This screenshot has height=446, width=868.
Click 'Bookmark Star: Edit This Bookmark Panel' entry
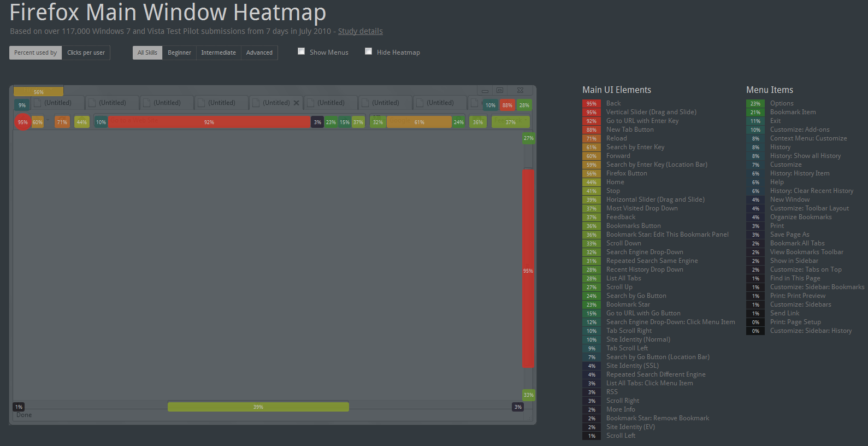pyautogui.click(x=667, y=234)
